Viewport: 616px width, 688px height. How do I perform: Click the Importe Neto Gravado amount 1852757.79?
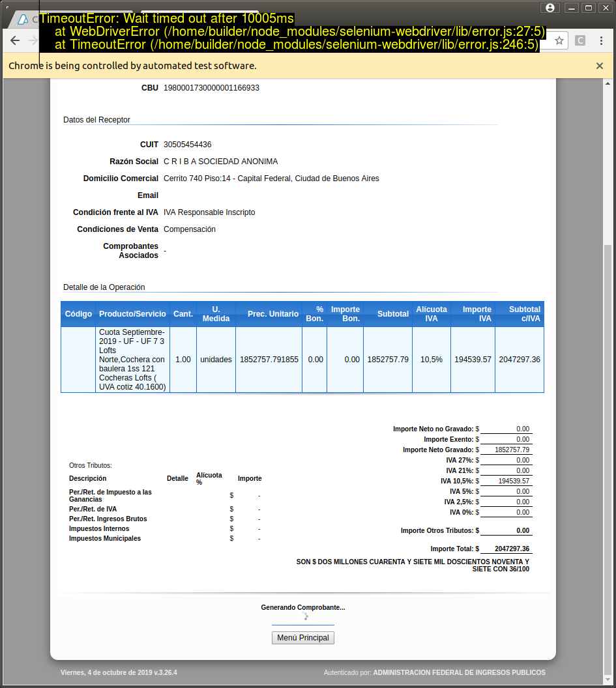512,450
